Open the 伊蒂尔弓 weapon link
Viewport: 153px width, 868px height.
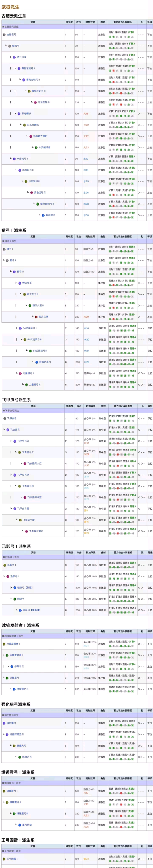point(19,667)
